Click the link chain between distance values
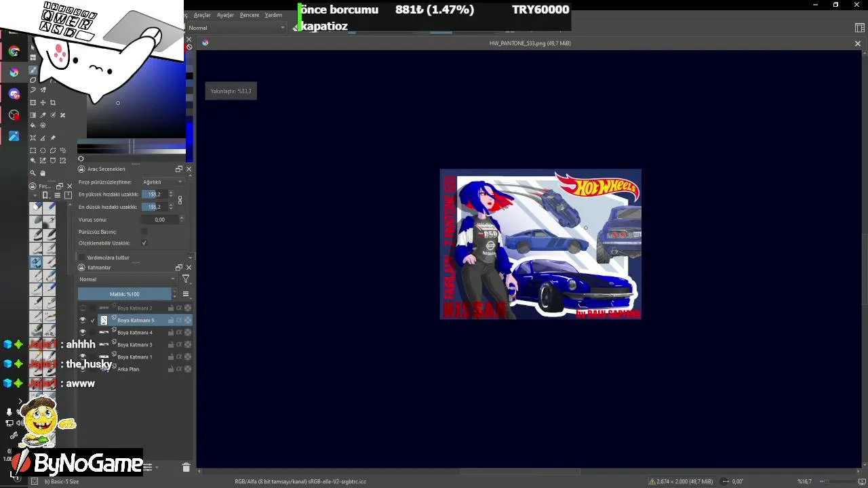Image resolution: width=868 pixels, height=488 pixels. pyautogui.click(x=180, y=200)
